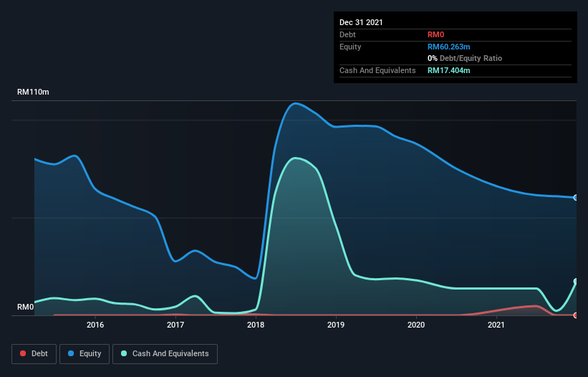Toggle Cash And Equivalents legend button
The width and height of the screenshot is (588, 377).
click(x=165, y=354)
